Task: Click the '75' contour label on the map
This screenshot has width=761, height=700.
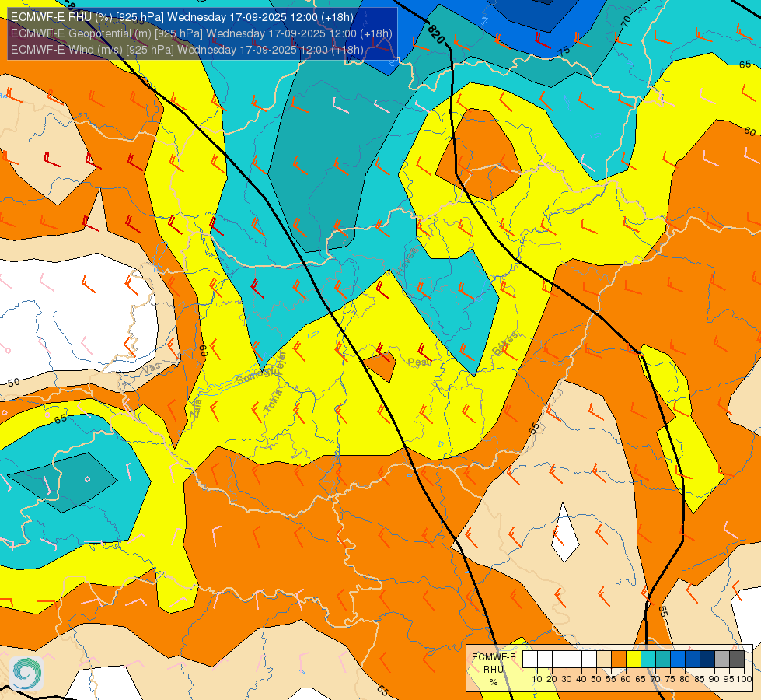Action: click(x=563, y=50)
